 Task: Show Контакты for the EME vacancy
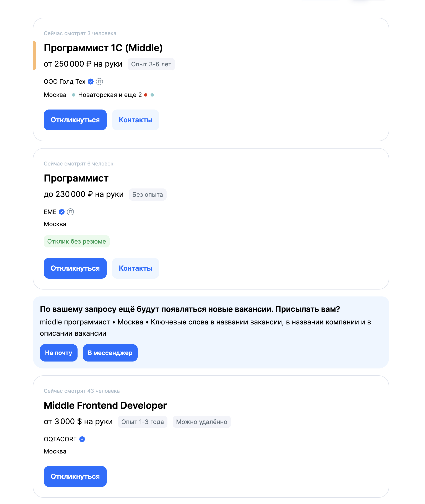coord(135,268)
